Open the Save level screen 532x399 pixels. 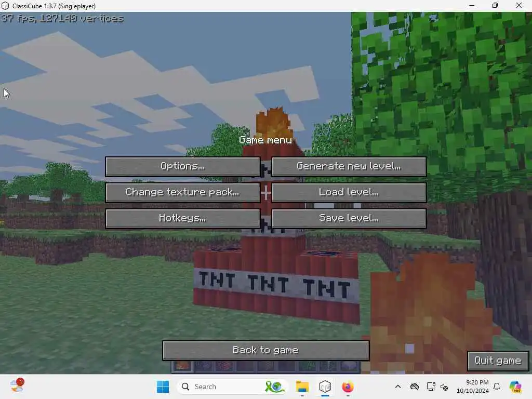[349, 218]
